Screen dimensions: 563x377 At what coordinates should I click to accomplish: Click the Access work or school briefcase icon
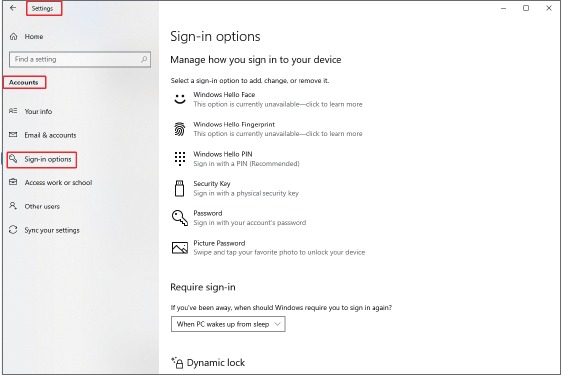point(13,182)
